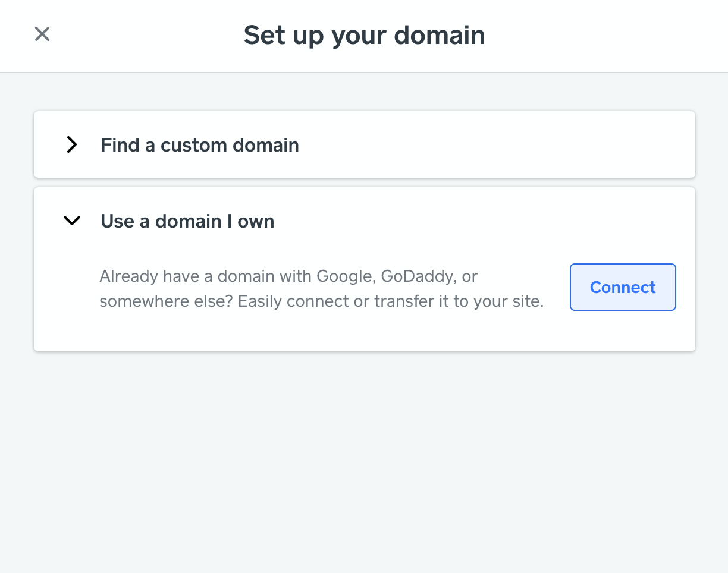Viewport: 728px width, 573px height.
Task: Click the word Google in the description
Action: point(343,276)
